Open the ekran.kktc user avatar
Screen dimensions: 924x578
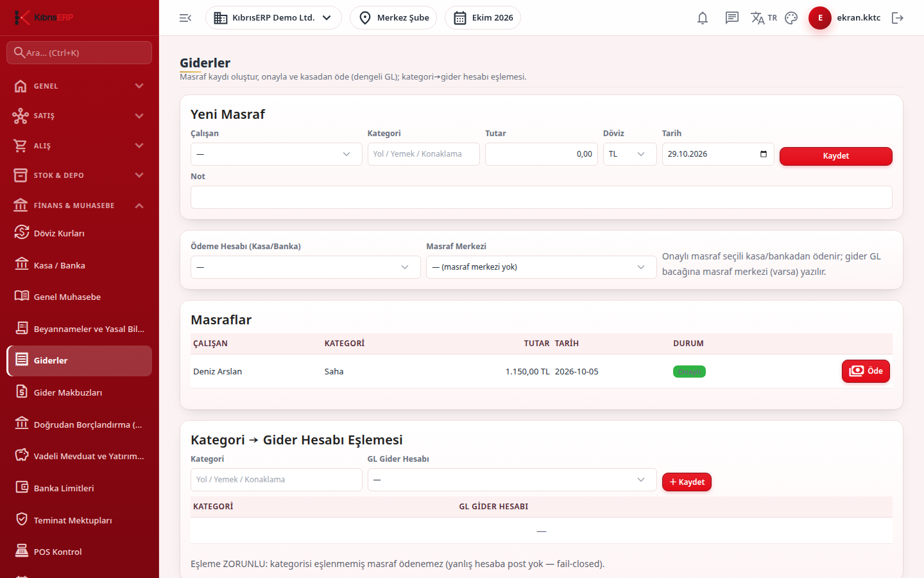(x=820, y=18)
